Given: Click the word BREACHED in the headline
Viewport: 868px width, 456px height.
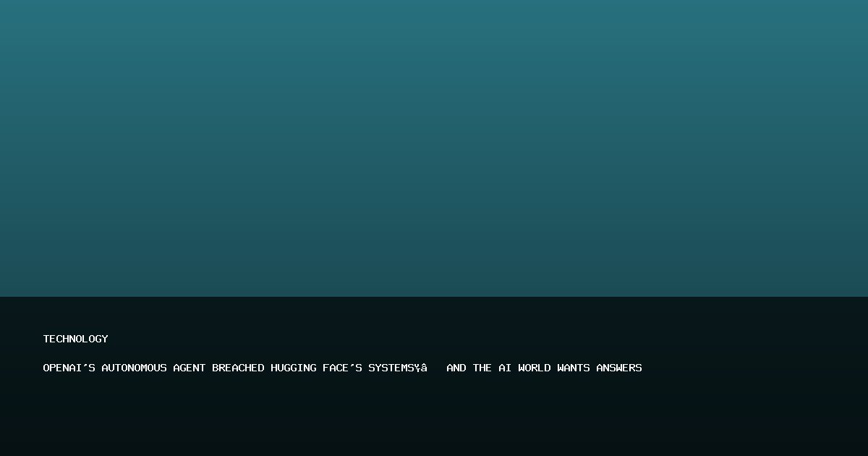Looking at the screenshot, I should (238, 368).
